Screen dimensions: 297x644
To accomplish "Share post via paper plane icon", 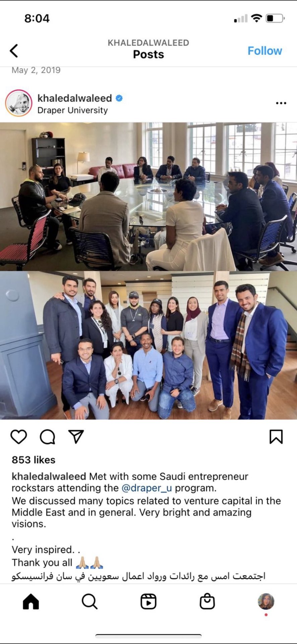I will tap(76, 436).
